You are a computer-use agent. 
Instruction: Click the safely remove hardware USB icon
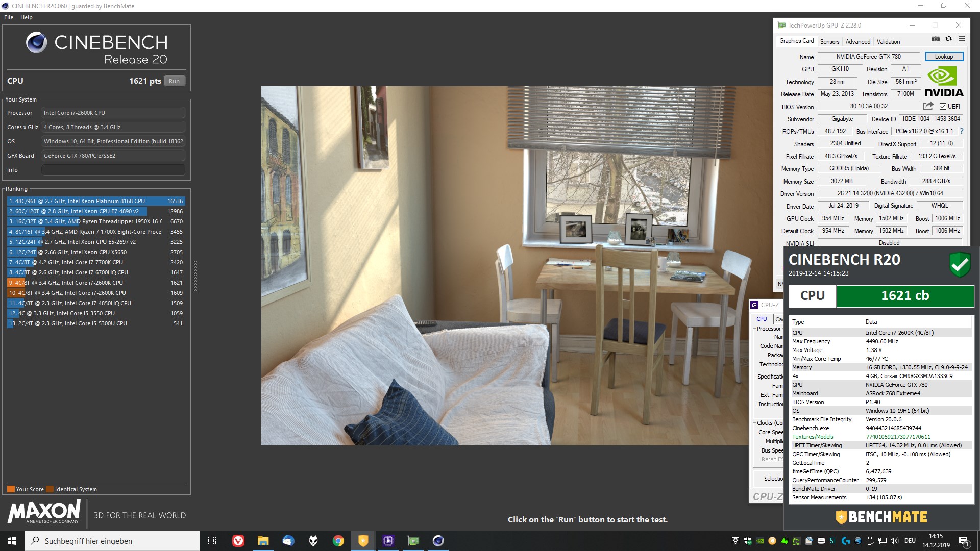(870, 541)
